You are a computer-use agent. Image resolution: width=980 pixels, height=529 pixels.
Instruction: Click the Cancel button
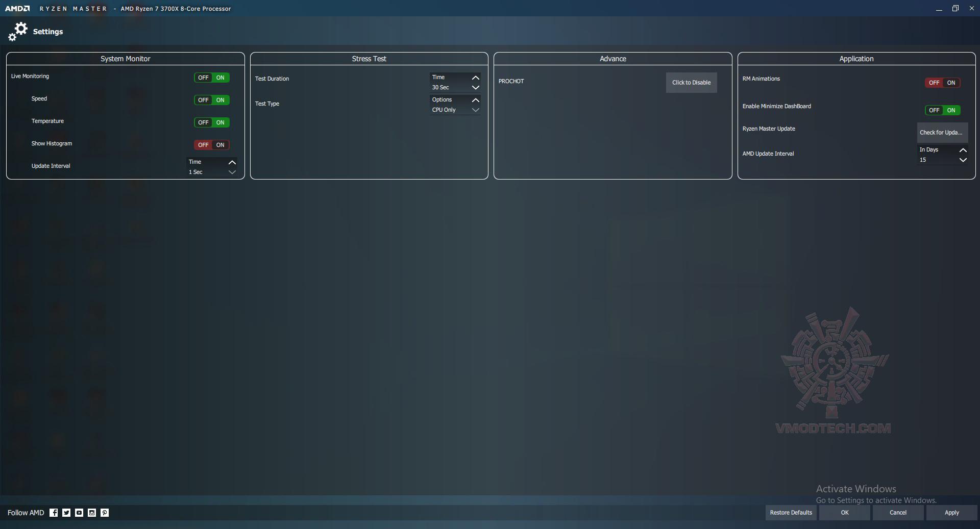click(x=898, y=513)
